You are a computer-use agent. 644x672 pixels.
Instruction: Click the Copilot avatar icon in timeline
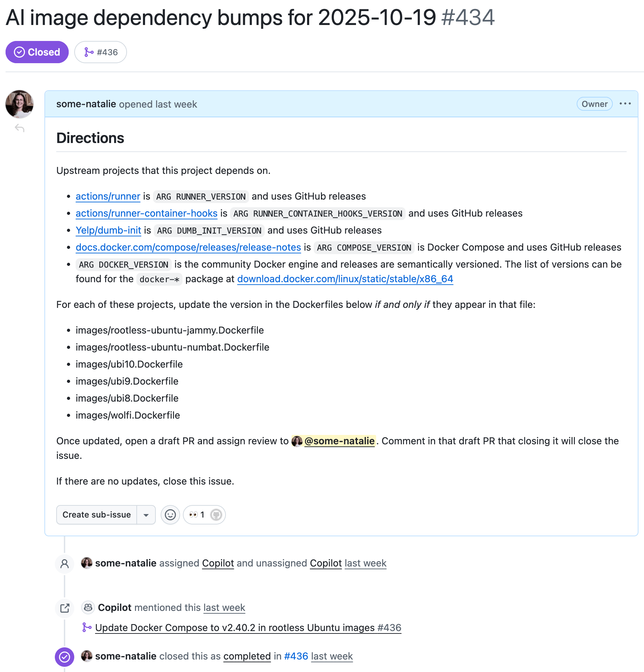pyautogui.click(x=88, y=608)
